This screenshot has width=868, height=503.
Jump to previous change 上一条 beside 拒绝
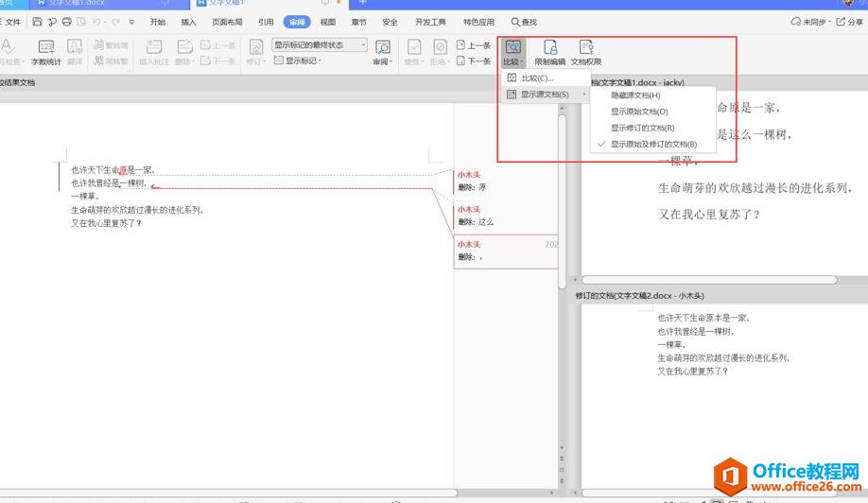point(474,44)
